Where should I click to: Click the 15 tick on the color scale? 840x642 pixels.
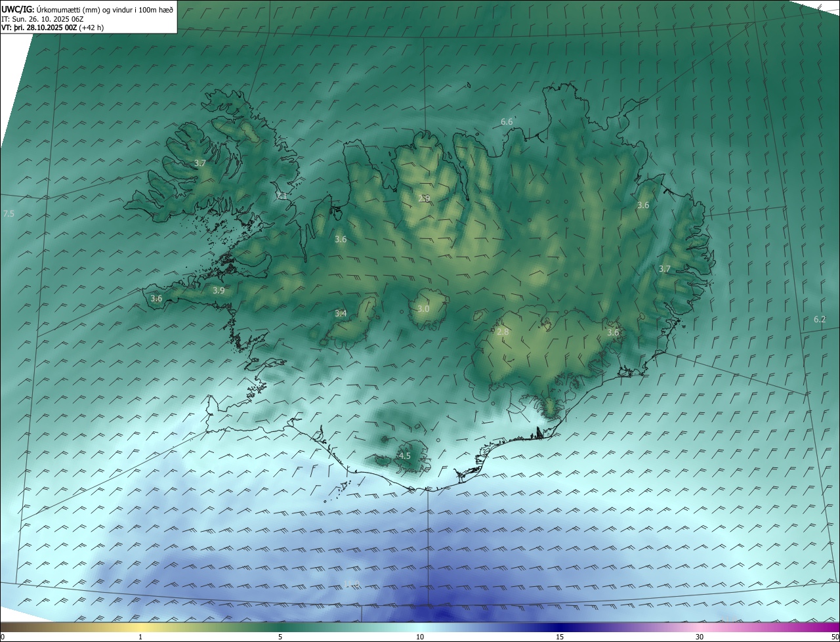tap(560, 637)
